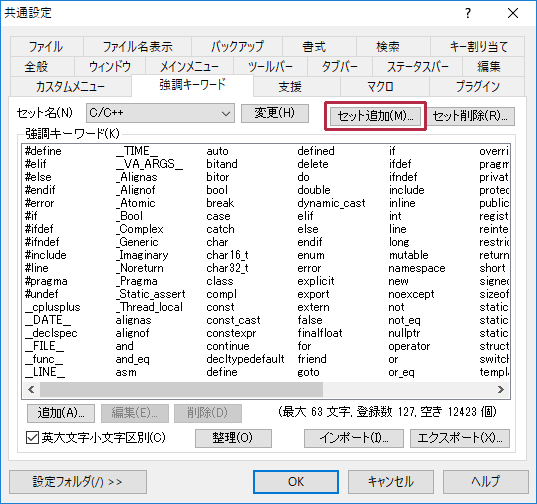Click the keyword list right scroll arrow

pyautogui.click(x=501, y=389)
